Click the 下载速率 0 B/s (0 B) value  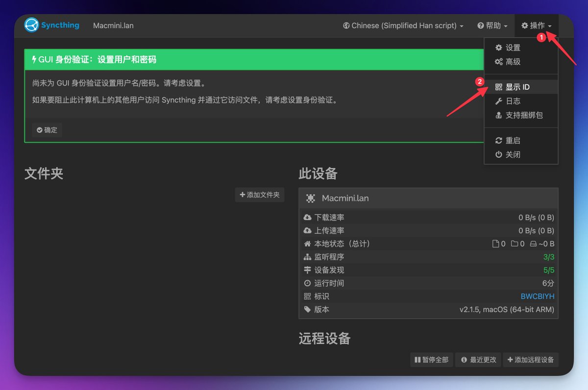click(537, 217)
